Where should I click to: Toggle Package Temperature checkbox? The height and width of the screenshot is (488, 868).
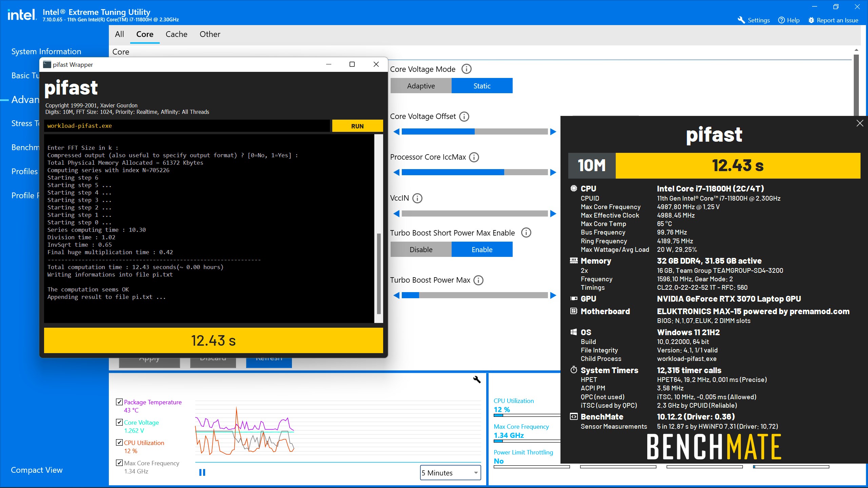(119, 402)
